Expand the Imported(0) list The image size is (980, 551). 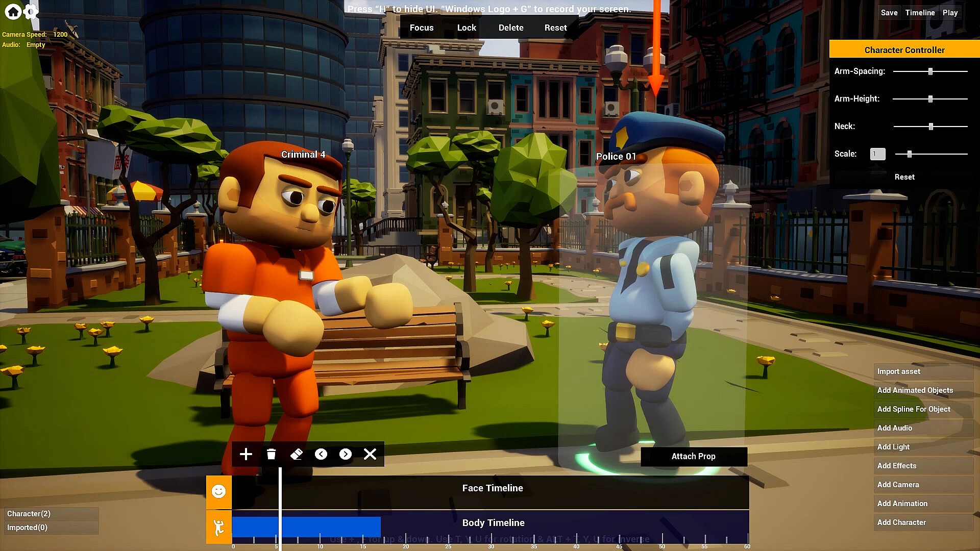(x=51, y=528)
